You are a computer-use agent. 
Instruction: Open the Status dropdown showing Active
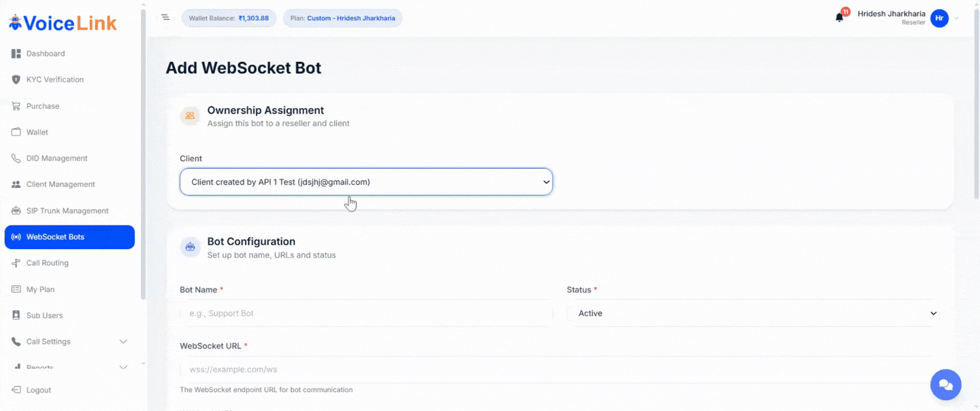point(753,313)
